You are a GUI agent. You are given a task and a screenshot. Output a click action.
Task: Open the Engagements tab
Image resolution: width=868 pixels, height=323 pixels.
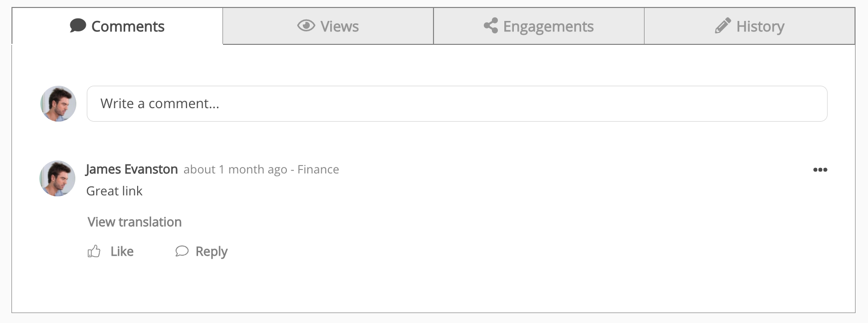pos(539,26)
